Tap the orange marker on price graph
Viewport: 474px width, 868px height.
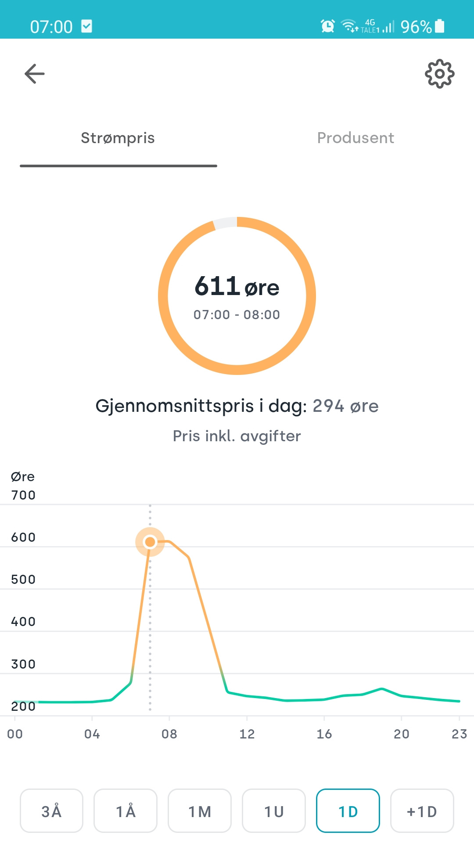(150, 542)
